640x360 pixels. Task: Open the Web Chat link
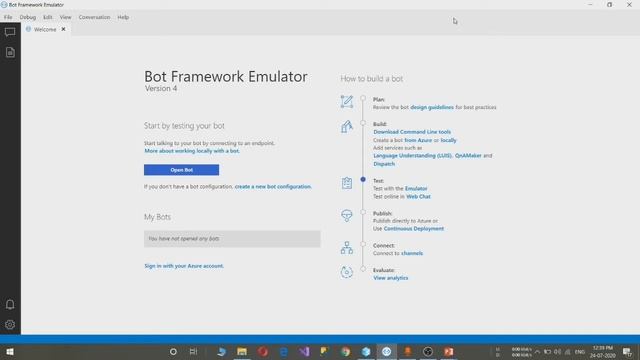[x=418, y=196]
